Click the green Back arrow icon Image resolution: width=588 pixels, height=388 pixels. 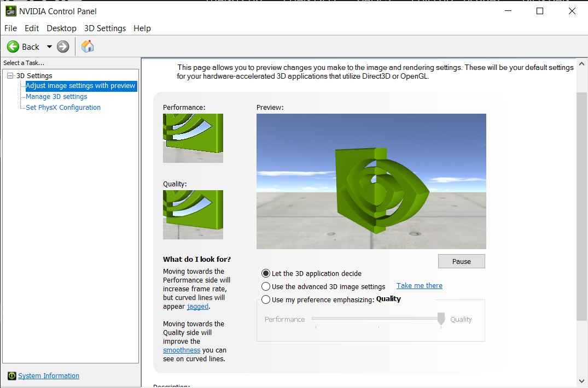tap(13, 47)
